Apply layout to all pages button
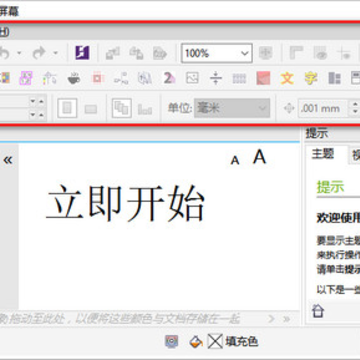The height and width of the screenshot is (360, 360). tap(122, 108)
